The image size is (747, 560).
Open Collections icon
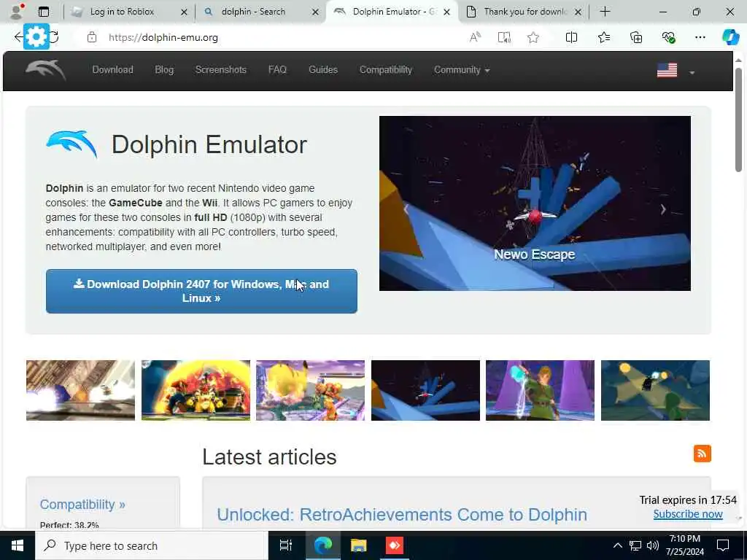point(636,37)
